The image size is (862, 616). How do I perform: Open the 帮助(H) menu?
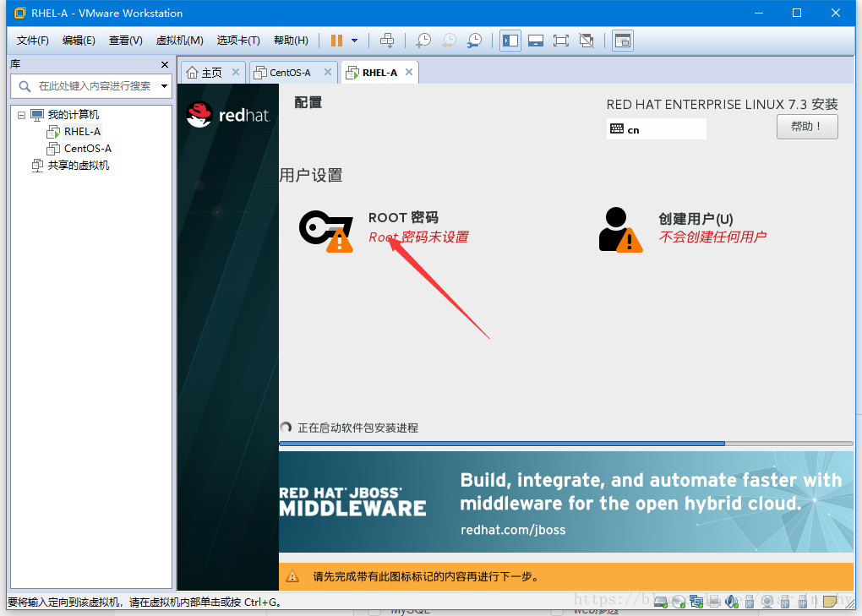tap(291, 40)
